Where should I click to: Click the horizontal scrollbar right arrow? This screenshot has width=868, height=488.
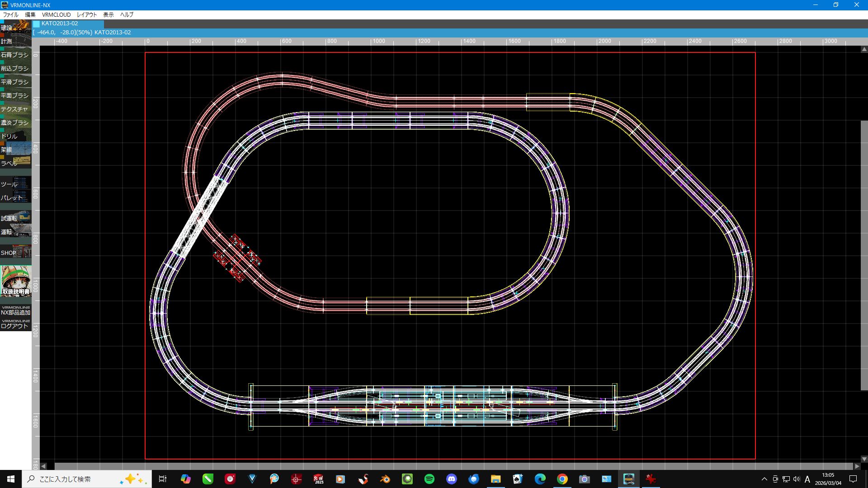(857, 466)
